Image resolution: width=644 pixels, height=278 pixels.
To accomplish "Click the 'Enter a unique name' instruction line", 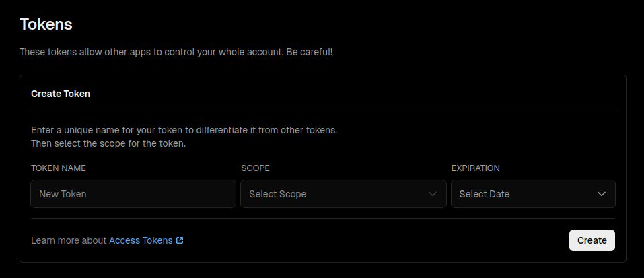I will pyautogui.click(x=184, y=130).
